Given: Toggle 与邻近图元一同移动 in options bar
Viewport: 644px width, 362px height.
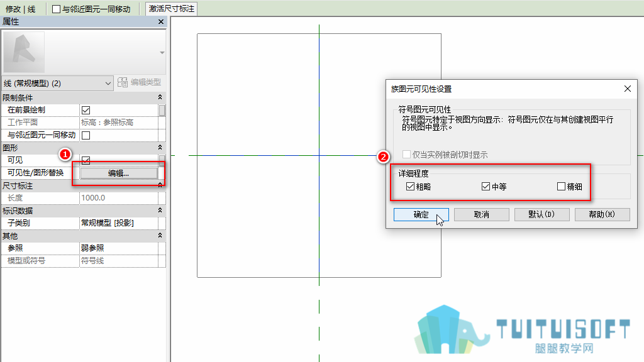Looking at the screenshot, I should 56,9.
